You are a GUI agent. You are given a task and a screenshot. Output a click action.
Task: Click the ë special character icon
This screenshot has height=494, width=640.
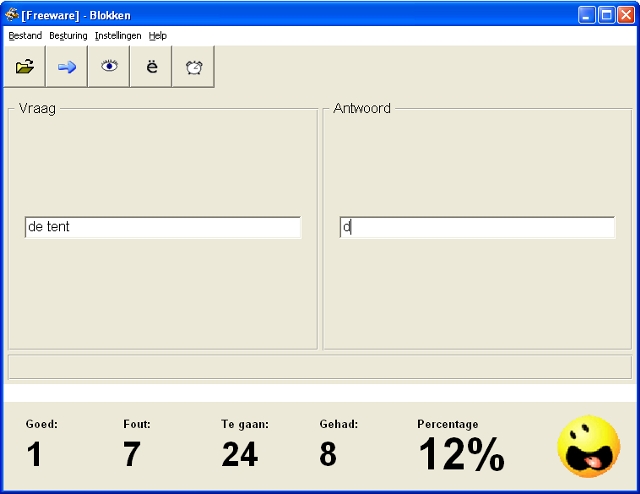(x=152, y=67)
